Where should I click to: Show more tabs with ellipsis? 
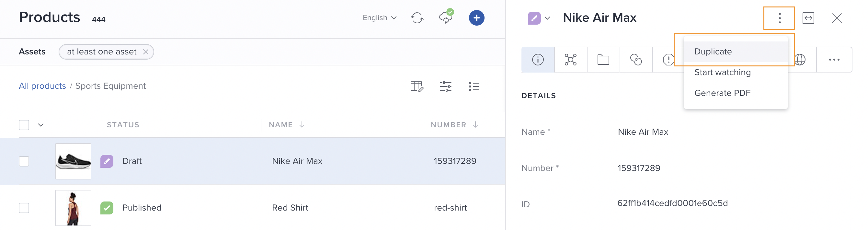pyautogui.click(x=834, y=60)
